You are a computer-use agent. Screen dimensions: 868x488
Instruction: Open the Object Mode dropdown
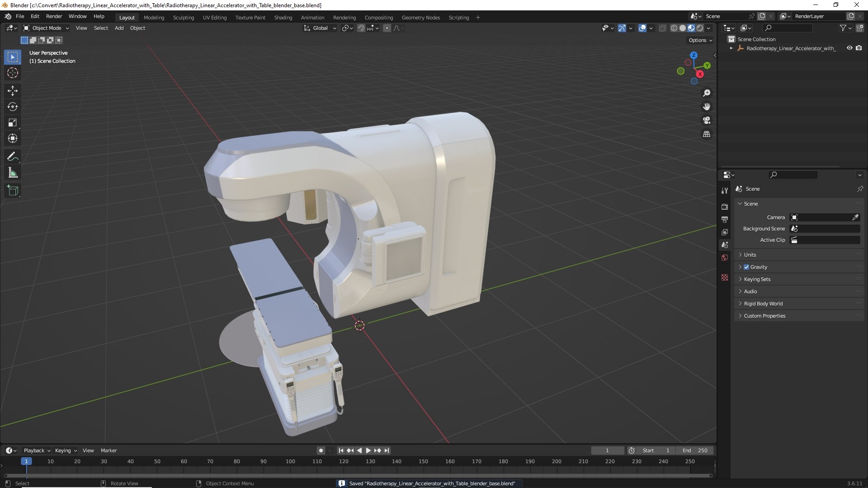click(46, 28)
